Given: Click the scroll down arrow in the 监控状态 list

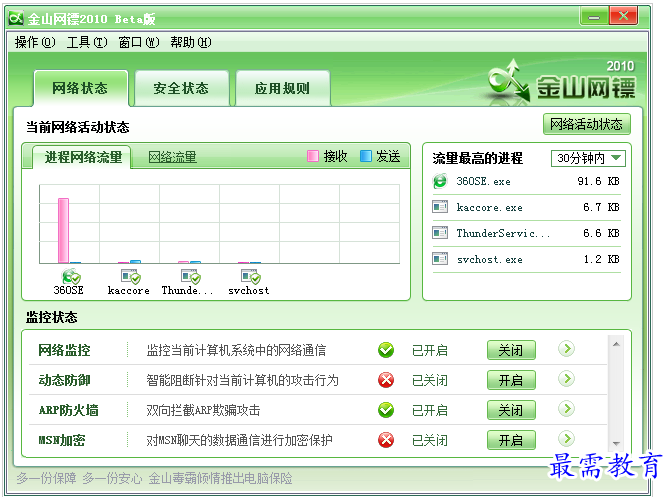Looking at the screenshot, I should (616, 443).
